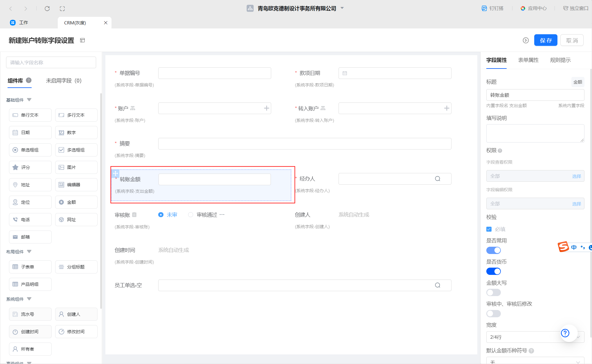This screenshot has width=592, height=364.
Task: Click the blue floating help button
Action: (565, 333)
